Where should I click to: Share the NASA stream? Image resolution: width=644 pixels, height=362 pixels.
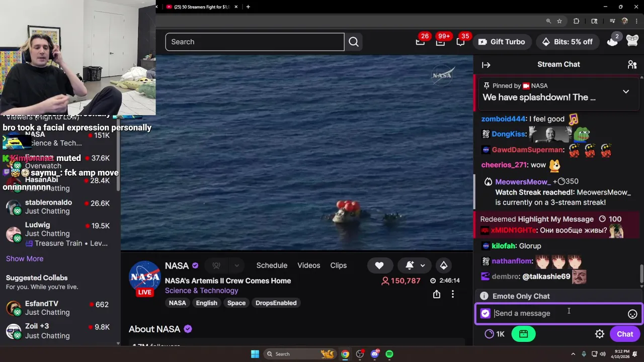(437, 294)
